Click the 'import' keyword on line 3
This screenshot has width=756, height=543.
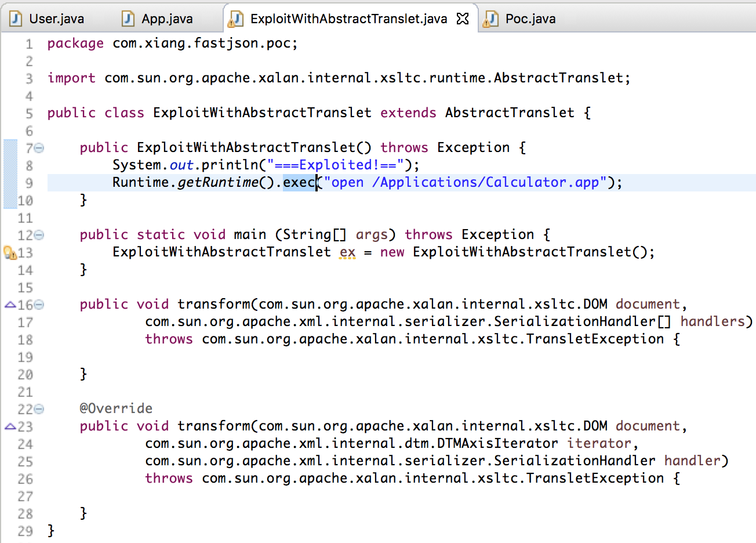coord(71,78)
